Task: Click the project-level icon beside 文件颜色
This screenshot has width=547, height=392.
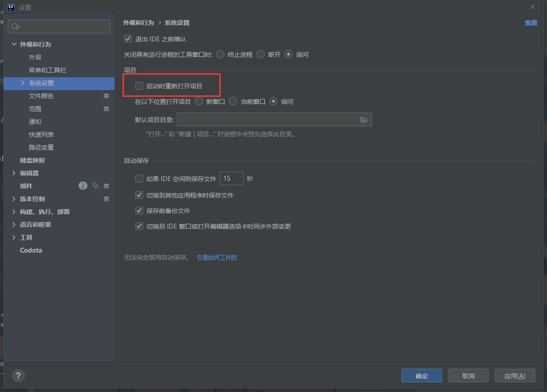Action: coord(107,96)
